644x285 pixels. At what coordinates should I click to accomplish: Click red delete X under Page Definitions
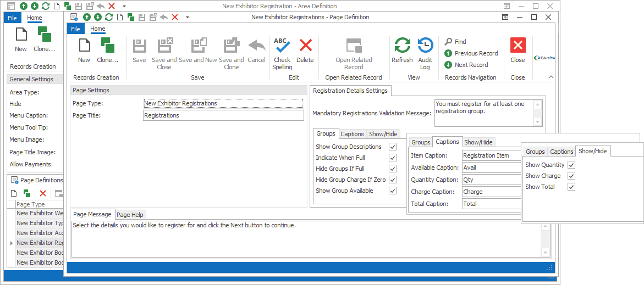[x=43, y=193]
